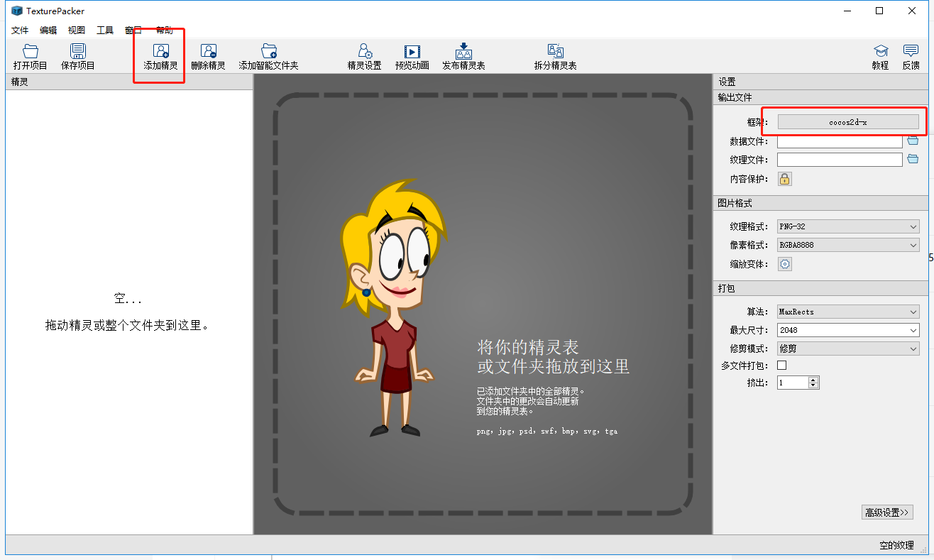Open the 算法 MaxRects dropdown
Viewport: 934px width, 560px height.
pos(847,311)
